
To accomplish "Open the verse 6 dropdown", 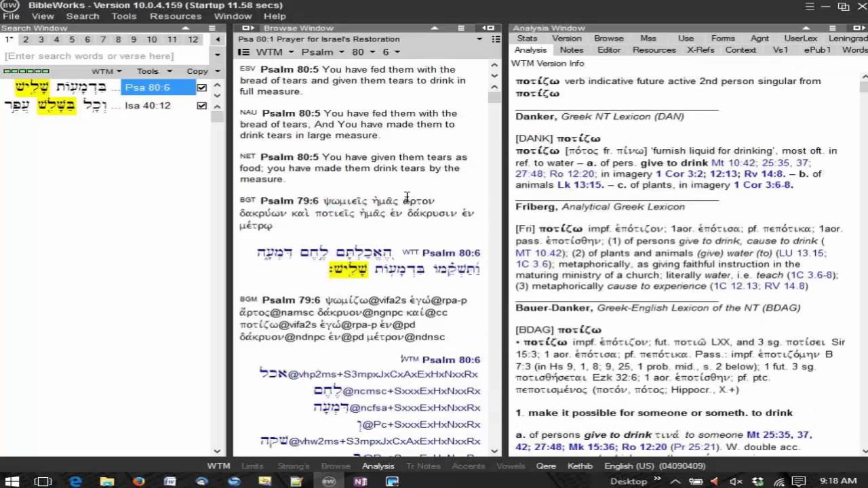I will pos(391,52).
